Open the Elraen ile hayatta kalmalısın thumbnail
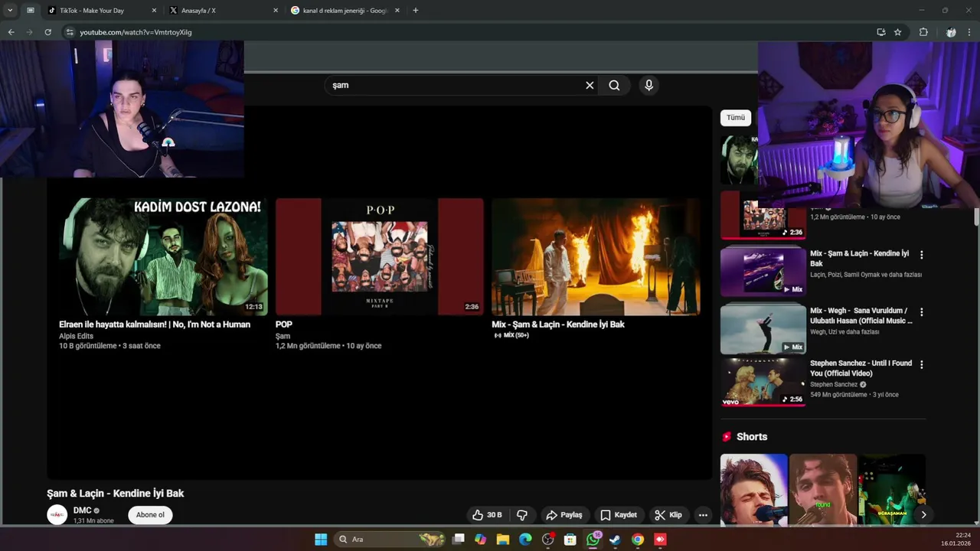This screenshot has height=551, width=980. 163,256
